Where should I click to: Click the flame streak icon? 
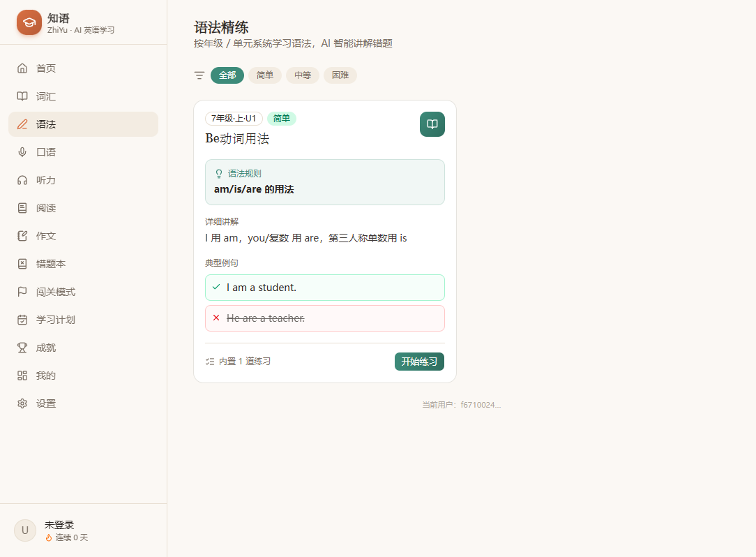[49, 537]
